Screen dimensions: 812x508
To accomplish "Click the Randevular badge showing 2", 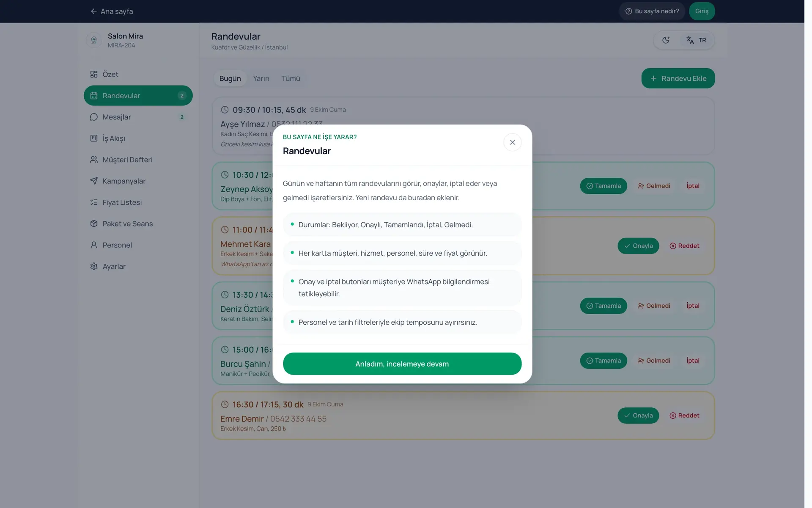I will (x=182, y=96).
